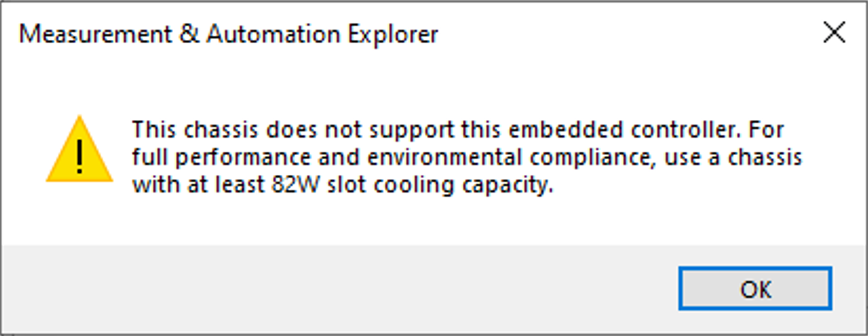Click the word "environmental" in the warning text

444,157
